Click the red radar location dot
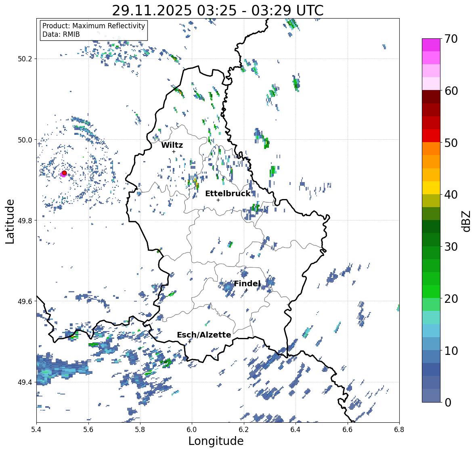 pos(64,173)
